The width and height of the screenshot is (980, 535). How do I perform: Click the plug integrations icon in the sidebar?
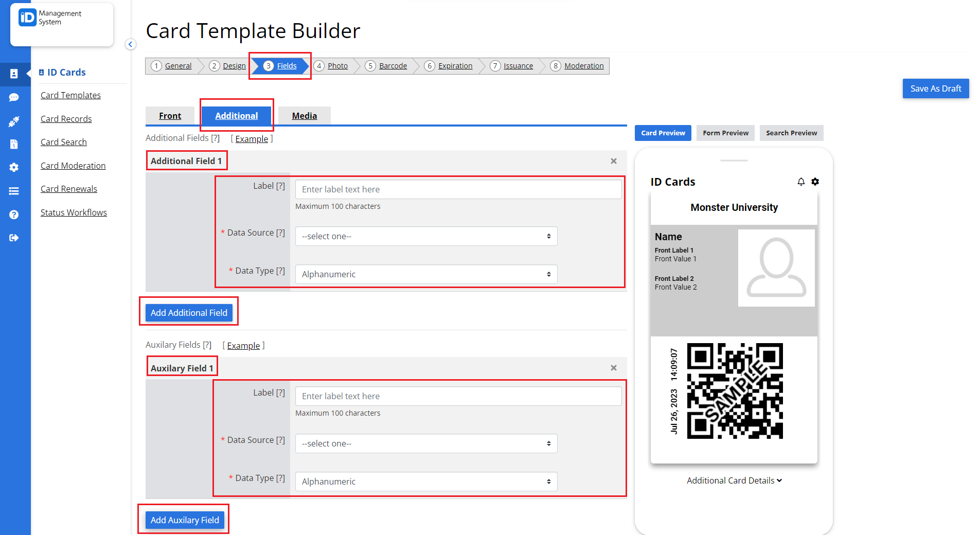15,121
